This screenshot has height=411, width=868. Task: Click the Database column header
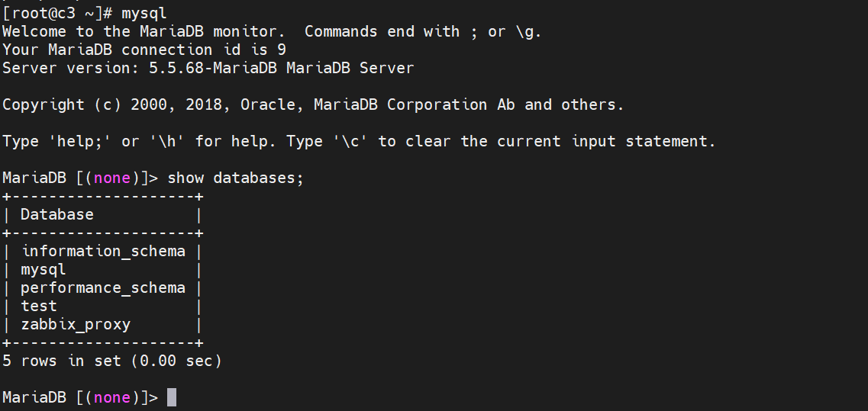pyautogui.click(x=57, y=214)
